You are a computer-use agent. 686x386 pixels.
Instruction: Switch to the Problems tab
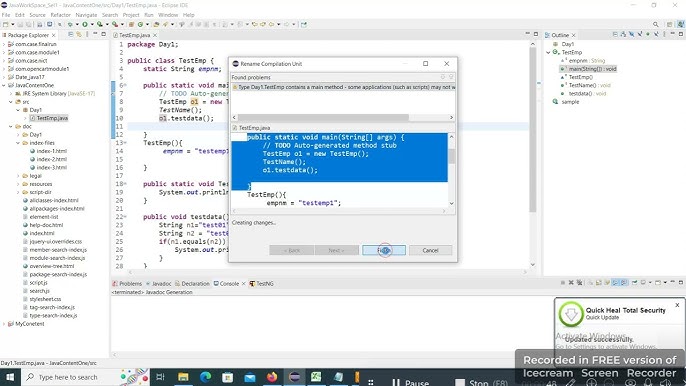click(x=127, y=284)
